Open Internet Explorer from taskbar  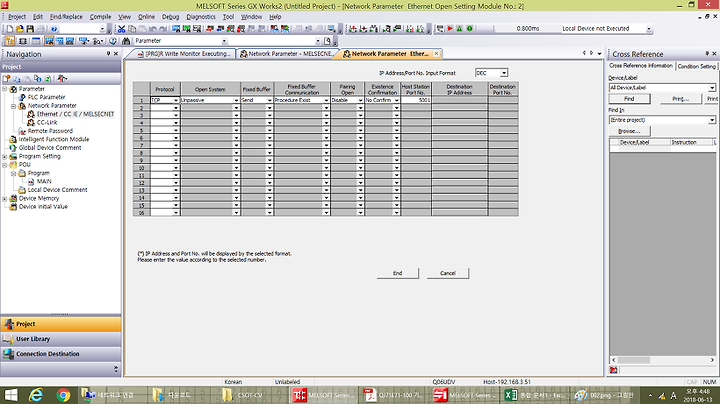(36, 395)
